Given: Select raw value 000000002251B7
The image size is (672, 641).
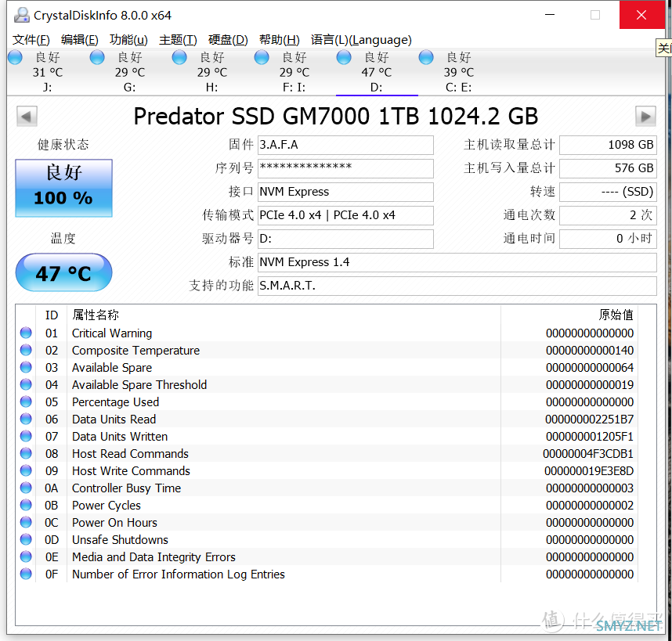Looking at the screenshot, I should coord(589,420).
